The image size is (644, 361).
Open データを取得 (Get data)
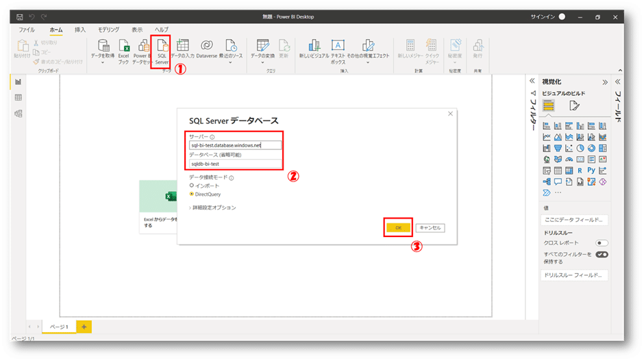click(103, 52)
